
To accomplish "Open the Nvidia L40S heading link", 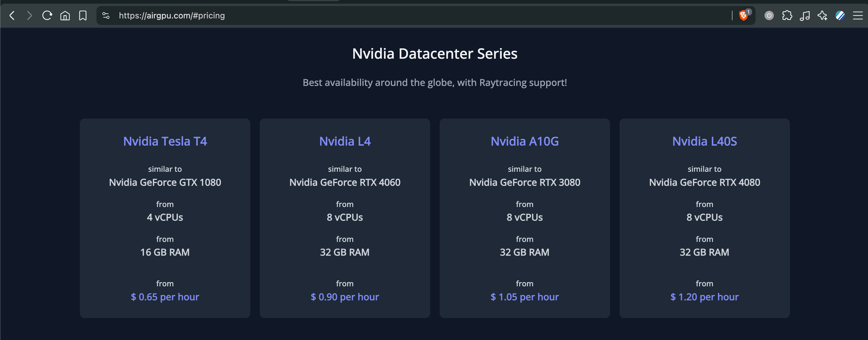I will 704,142.
